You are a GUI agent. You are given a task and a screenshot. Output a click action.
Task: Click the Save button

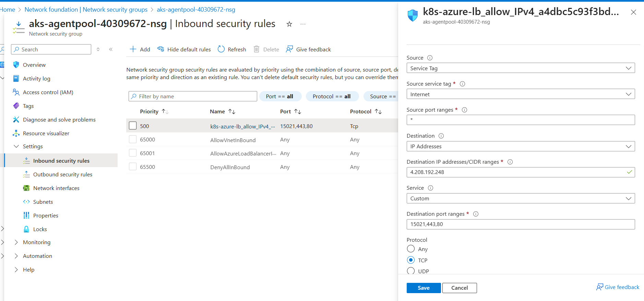click(424, 288)
